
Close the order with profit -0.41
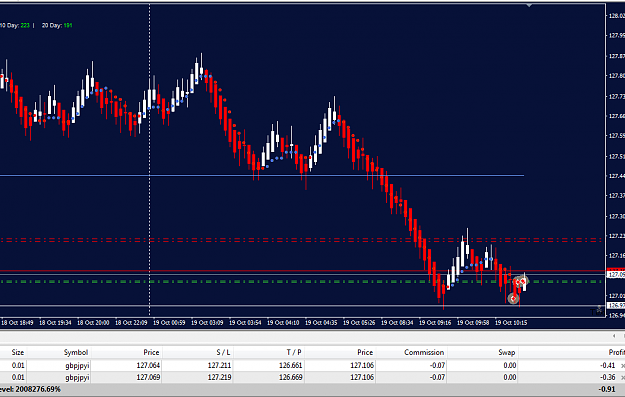click(623, 366)
